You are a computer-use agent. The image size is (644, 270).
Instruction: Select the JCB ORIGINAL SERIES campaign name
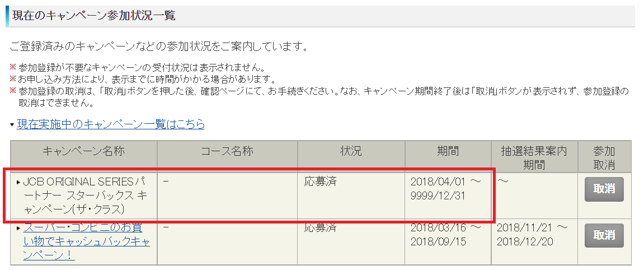[85, 195]
